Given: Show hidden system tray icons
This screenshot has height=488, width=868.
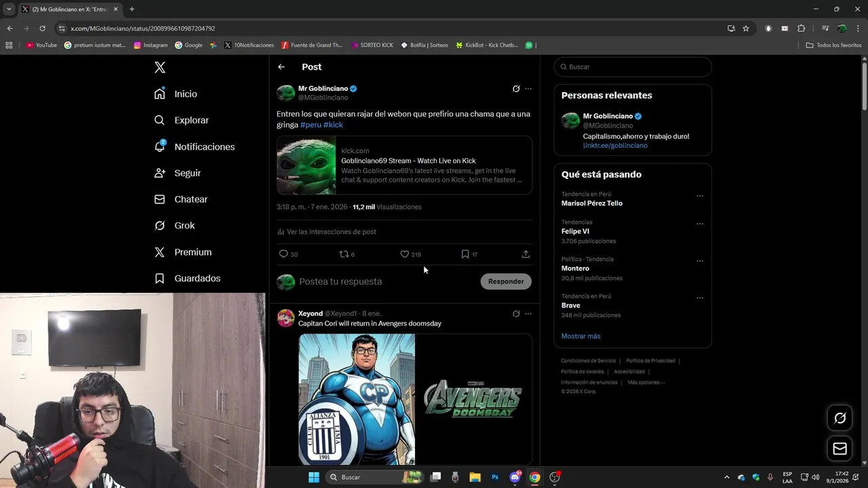Looking at the screenshot, I should [726, 477].
